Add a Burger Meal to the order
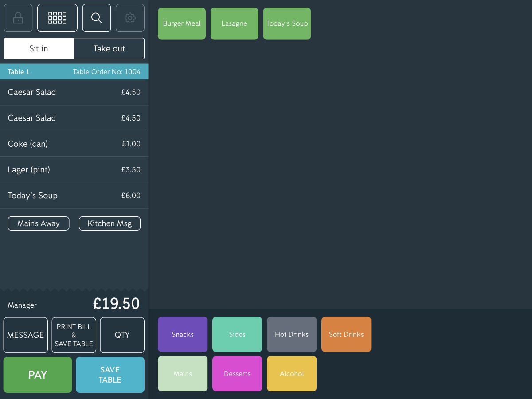 (x=182, y=23)
